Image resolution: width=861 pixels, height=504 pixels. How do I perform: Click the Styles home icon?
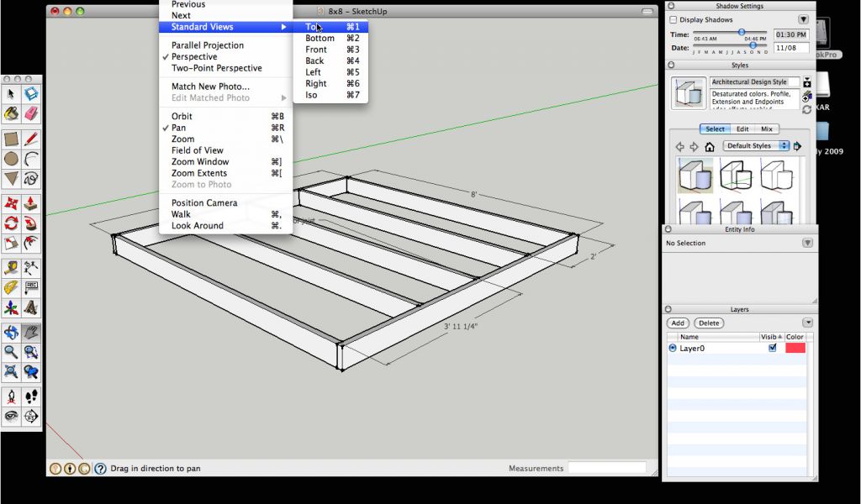(710, 146)
